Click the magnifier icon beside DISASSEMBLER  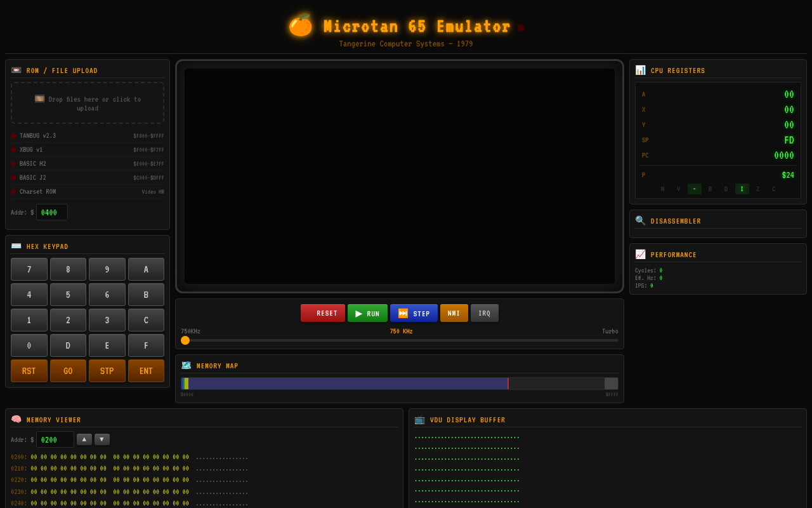click(640, 220)
